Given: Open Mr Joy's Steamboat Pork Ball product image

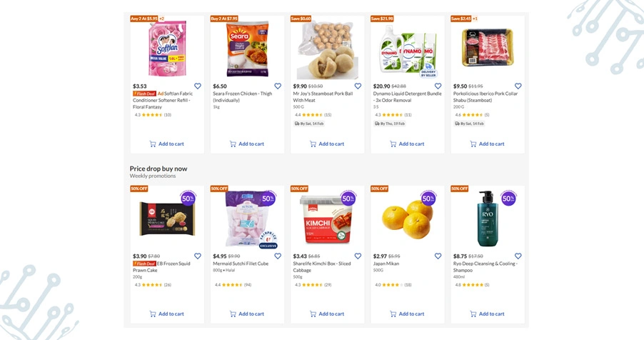Looking at the screenshot, I should tap(328, 50).
